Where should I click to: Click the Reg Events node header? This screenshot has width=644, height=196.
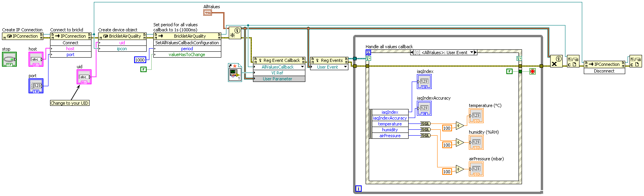[x=329, y=60]
